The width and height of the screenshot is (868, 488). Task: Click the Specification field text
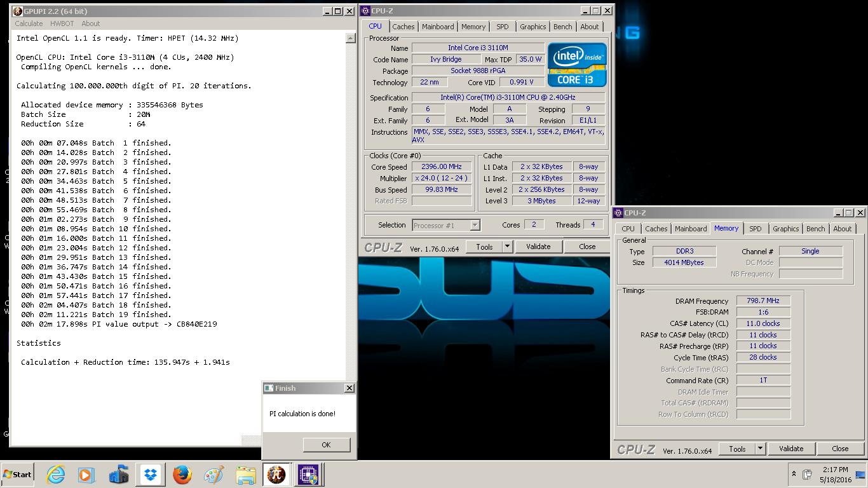(x=508, y=97)
